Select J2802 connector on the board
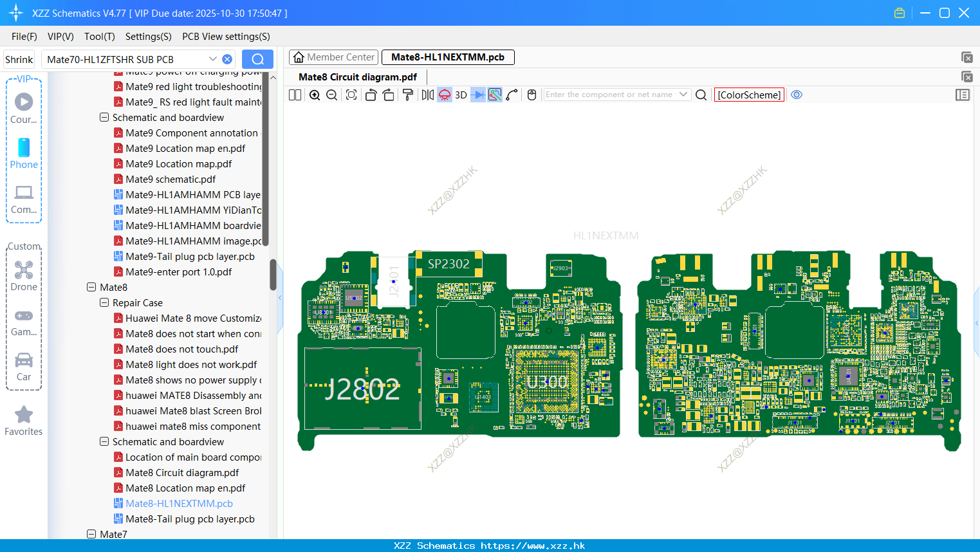 pos(362,389)
